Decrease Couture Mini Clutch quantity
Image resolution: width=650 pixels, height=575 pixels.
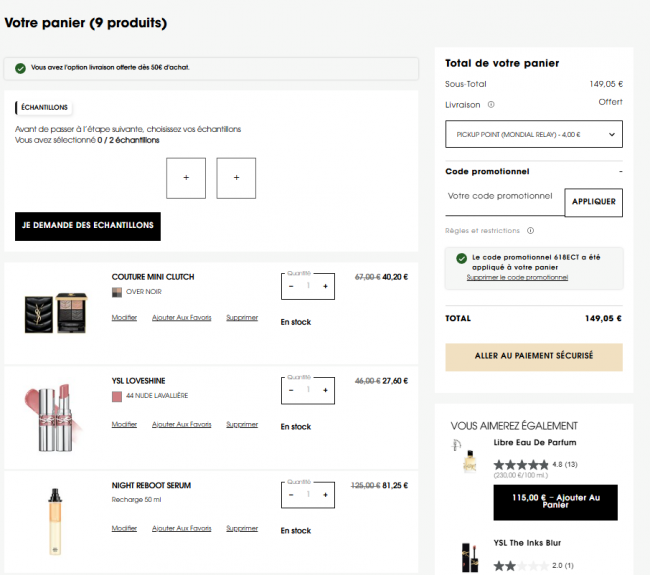[x=291, y=286]
